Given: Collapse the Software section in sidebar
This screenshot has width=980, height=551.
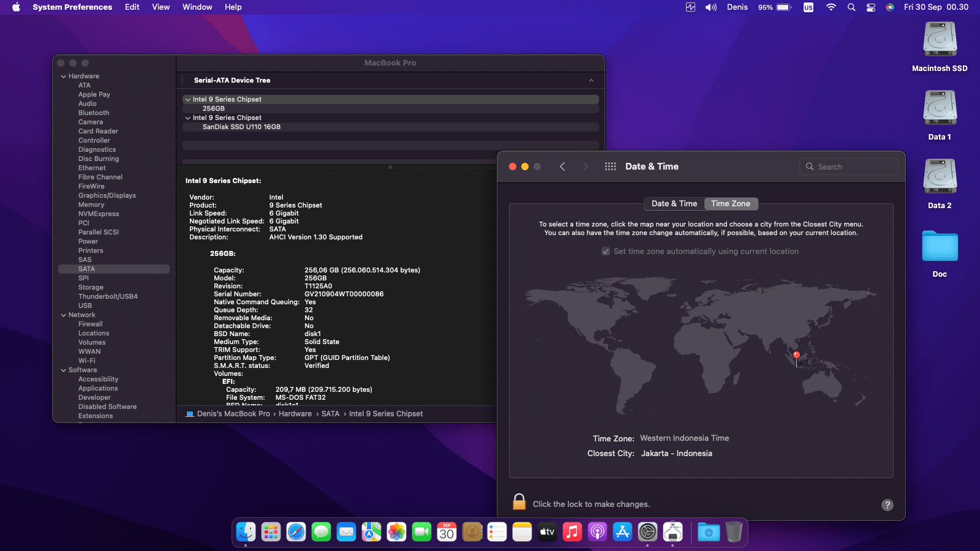Looking at the screenshot, I should (x=64, y=370).
